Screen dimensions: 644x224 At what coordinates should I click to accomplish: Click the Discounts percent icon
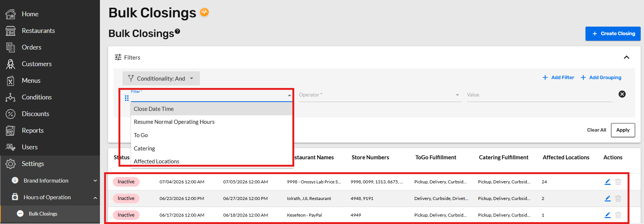[10, 114]
